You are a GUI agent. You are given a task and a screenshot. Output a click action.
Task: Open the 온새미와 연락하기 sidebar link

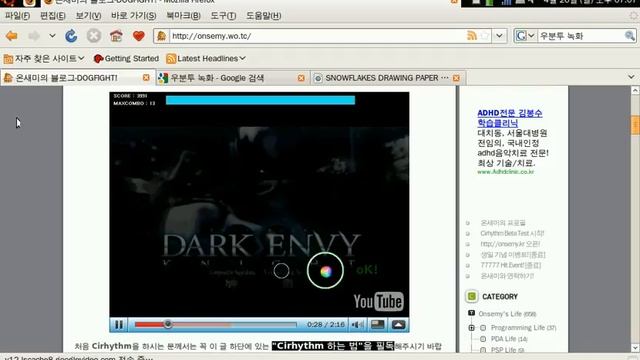pyautogui.click(x=507, y=276)
